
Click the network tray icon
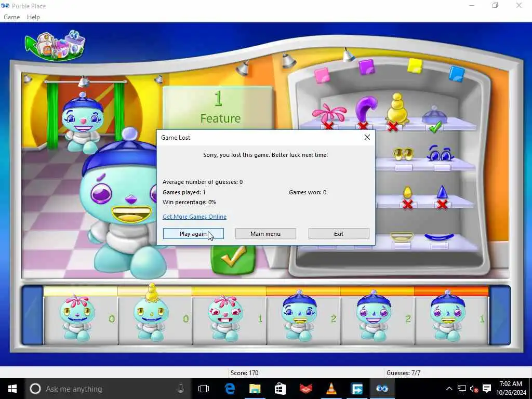[x=462, y=389]
